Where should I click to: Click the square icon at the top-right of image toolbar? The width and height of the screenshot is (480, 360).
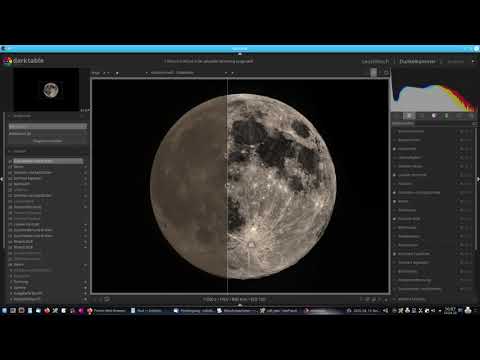386,73
